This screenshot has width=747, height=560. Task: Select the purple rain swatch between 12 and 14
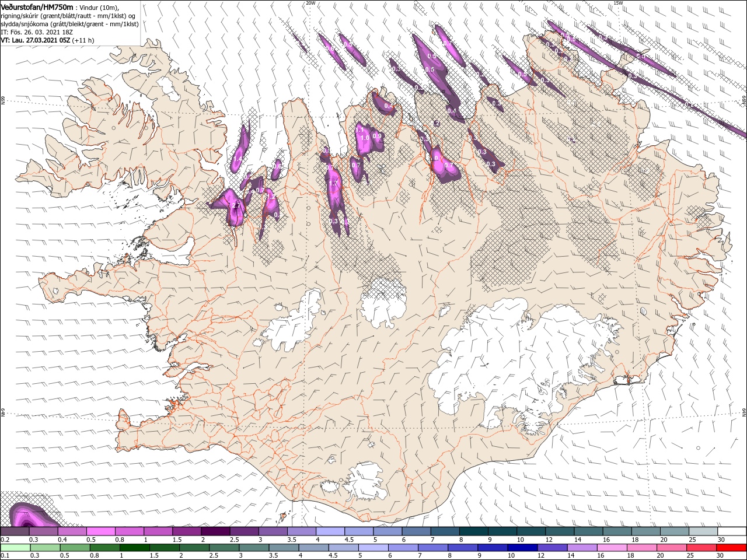pyautogui.click(x=551, y=548)
